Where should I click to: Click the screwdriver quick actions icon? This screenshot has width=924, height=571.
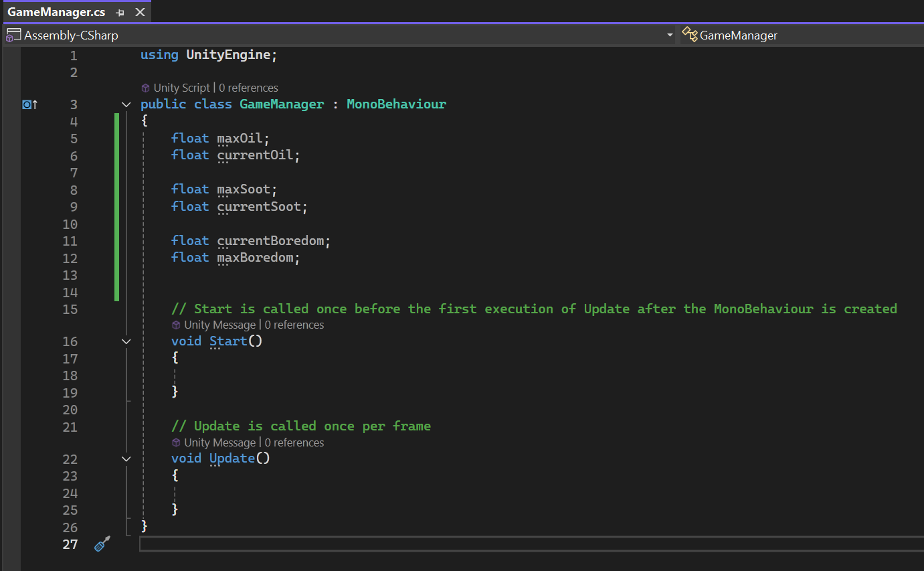[102, 544]
